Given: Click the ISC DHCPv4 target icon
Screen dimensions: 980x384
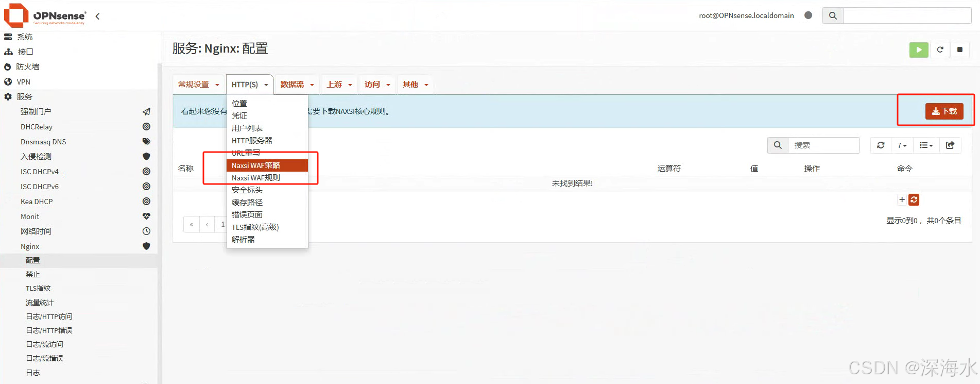Looking at the screenshot, I should (x=146, y=171).
